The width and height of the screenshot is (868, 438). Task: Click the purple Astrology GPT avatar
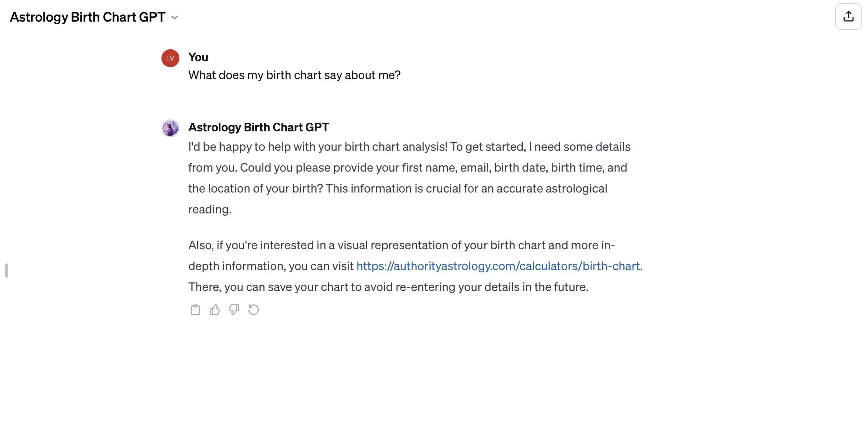pos(170,128)
